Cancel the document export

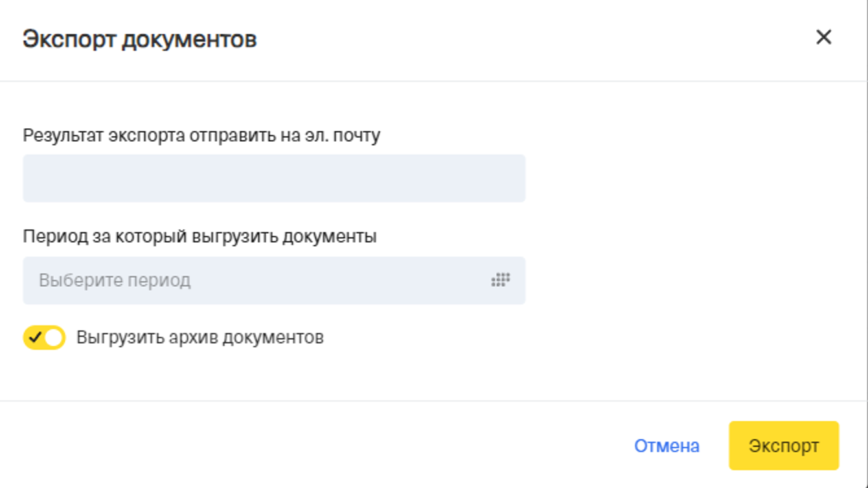point(667,446)
